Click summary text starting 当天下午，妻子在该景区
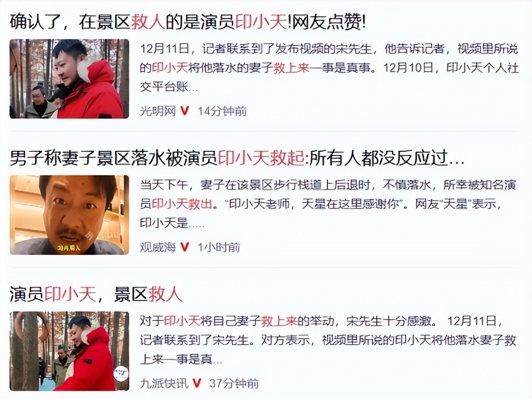Viewport: 532px width, 399px height. point(328,204)
